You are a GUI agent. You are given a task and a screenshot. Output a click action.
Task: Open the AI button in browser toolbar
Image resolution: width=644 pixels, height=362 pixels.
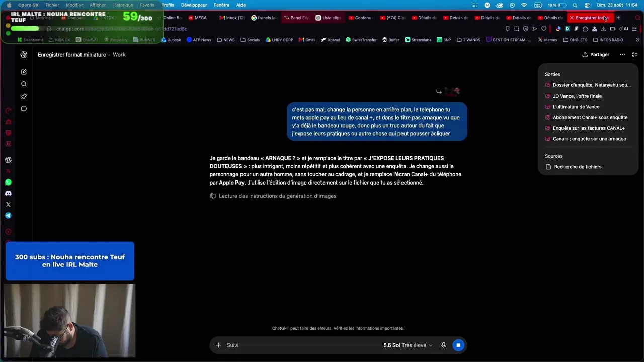(x=624, y=29)
